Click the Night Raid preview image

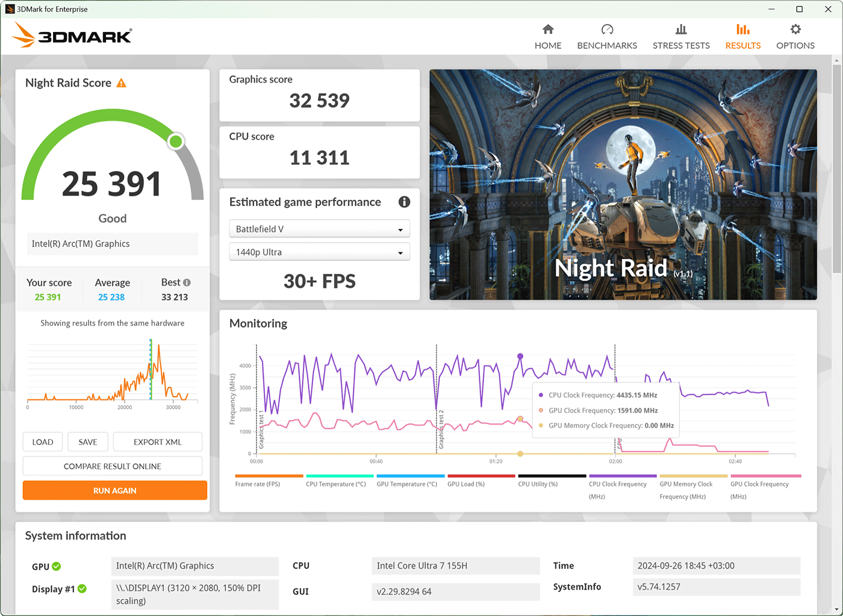623,184
